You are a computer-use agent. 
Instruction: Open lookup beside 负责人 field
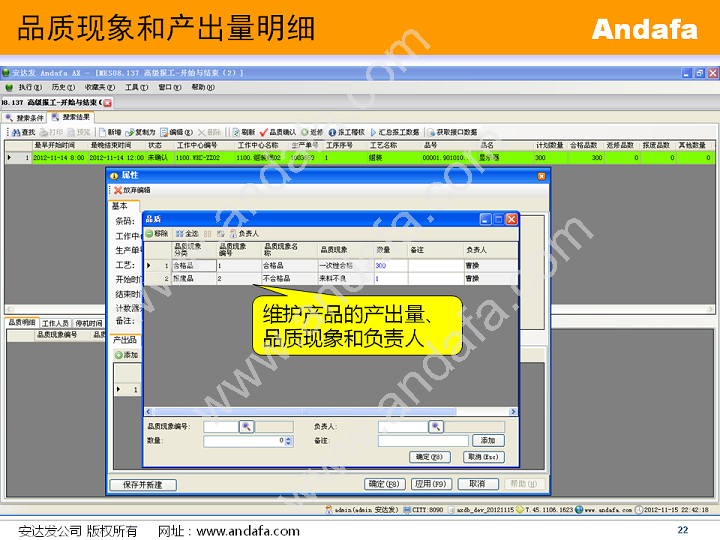(x=436, y=427)
